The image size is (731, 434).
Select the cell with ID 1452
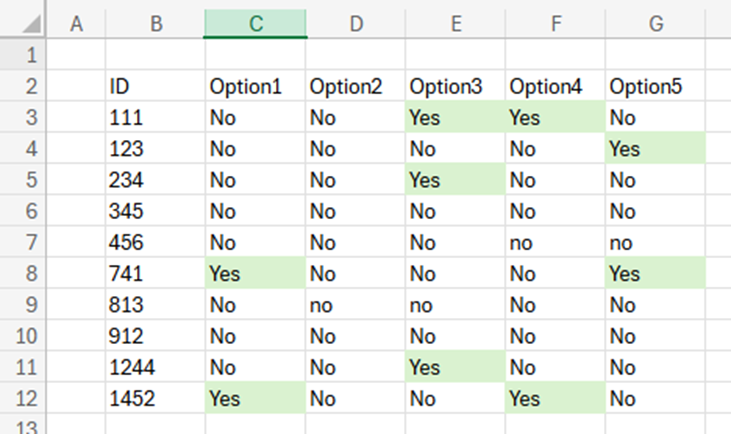(x=155, y=398)
